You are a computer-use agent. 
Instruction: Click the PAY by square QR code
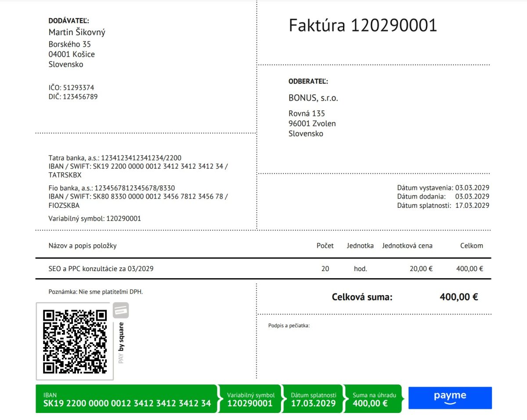tap(75, 341)
